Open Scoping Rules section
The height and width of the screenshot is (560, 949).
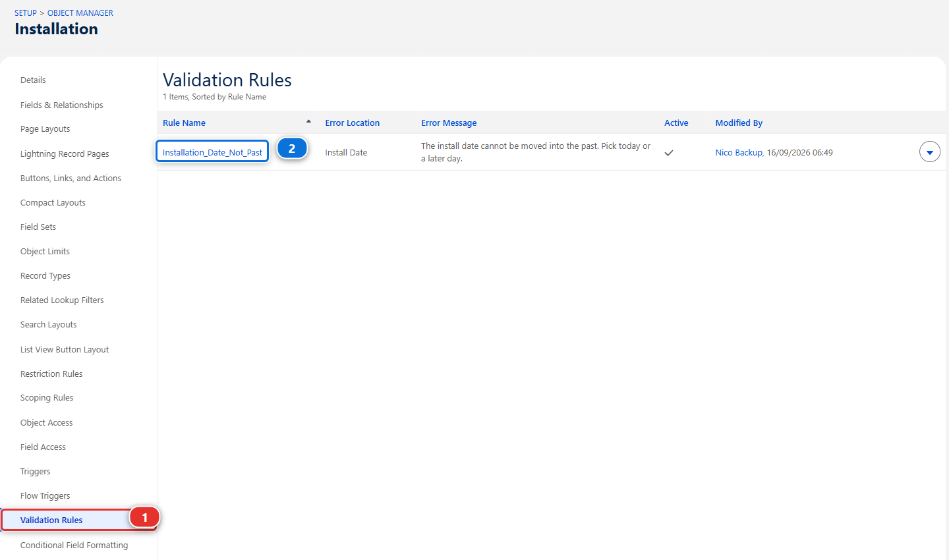[47, 398]
